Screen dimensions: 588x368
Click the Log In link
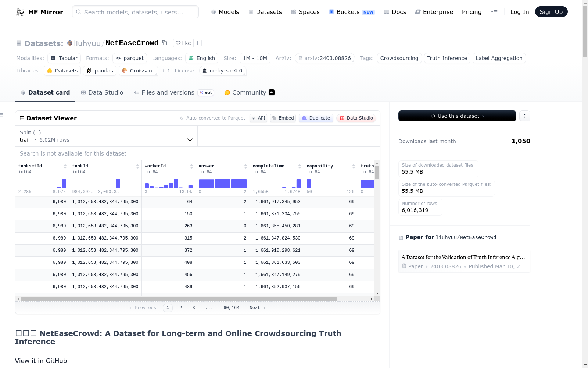tap(520, 12)
